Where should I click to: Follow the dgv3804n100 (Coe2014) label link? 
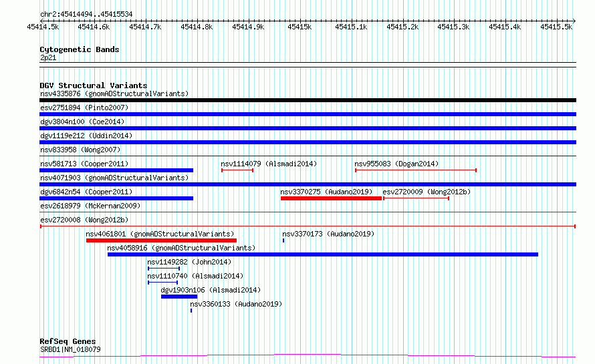pos(82,122)
